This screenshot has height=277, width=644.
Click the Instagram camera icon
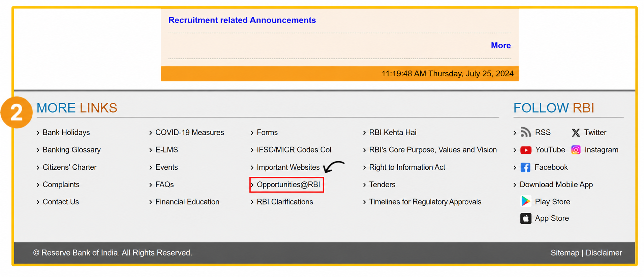tap(576, 150)
